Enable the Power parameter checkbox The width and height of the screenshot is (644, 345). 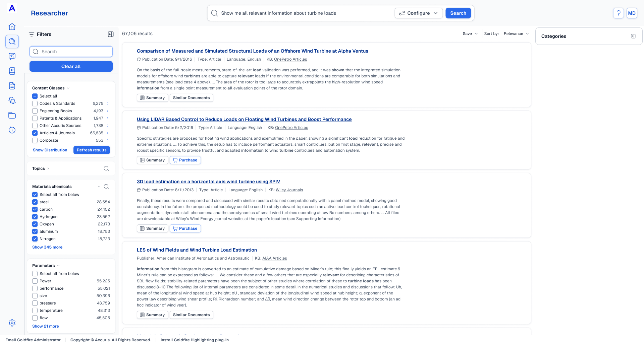point(35,281)
